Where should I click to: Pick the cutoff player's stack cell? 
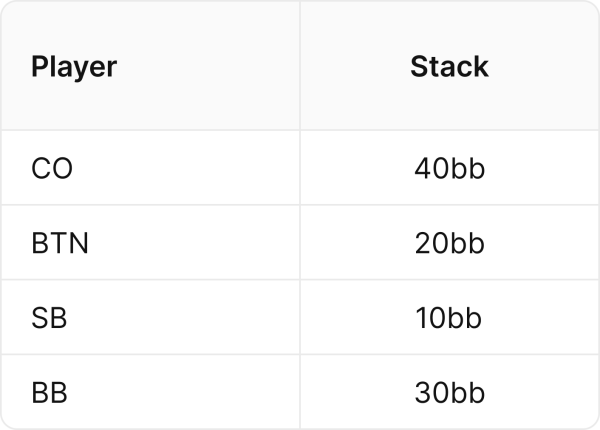coord(449,168)
